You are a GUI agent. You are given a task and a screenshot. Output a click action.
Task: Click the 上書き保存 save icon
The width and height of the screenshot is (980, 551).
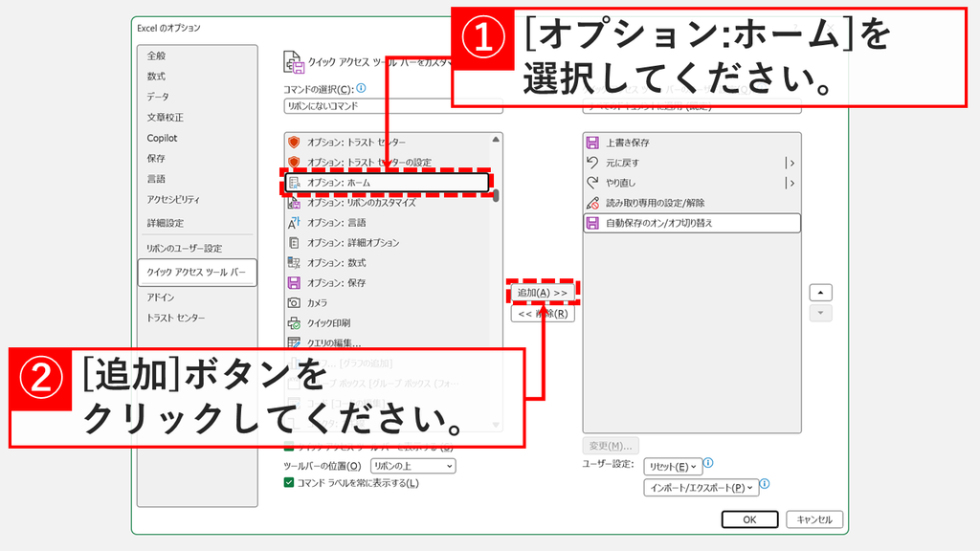pyautogui.click(x=592, y=143)
